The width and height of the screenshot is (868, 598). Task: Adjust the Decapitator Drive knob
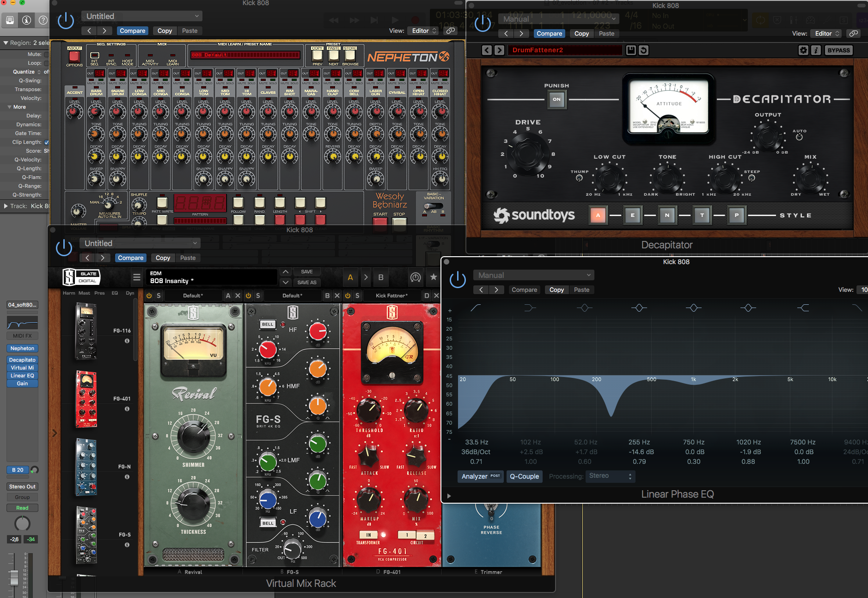click(x=527, y=154)
